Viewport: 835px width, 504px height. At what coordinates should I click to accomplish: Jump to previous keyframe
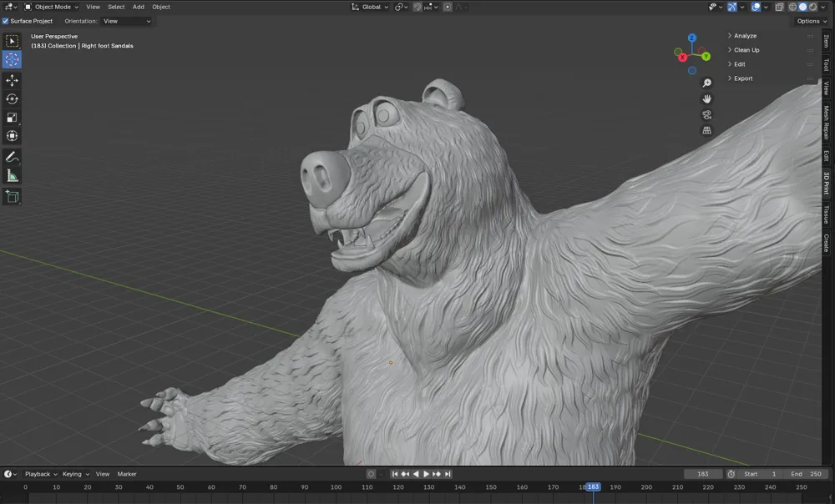(405, 474)
